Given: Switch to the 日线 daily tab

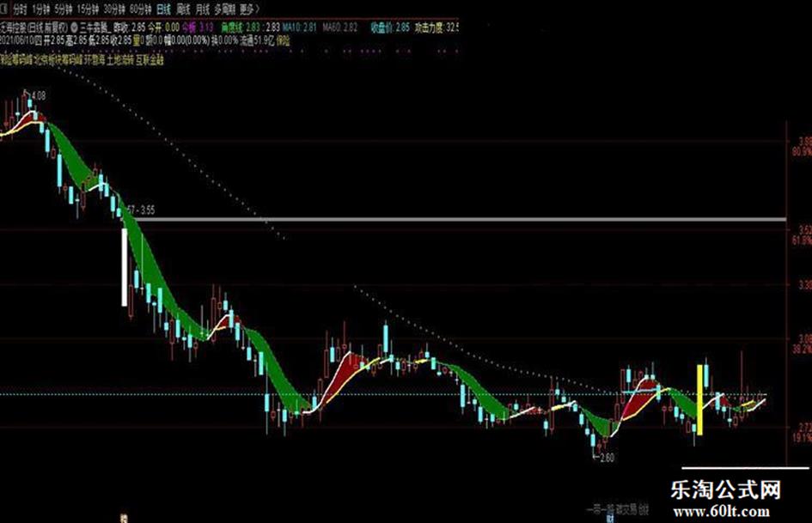Looking at the screenshot, I should [x=163, y=9].
